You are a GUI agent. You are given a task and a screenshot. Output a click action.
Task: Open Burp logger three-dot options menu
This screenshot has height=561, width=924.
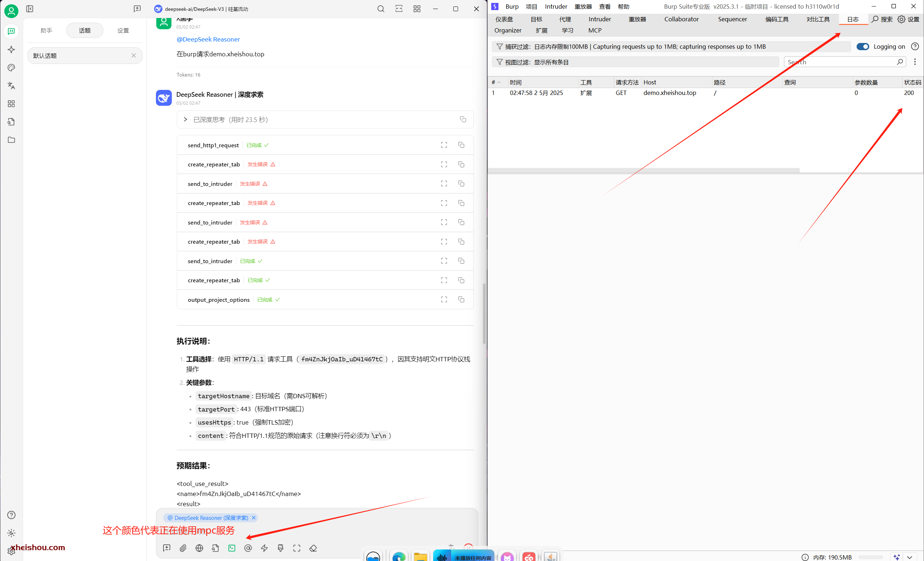[915, 62]
